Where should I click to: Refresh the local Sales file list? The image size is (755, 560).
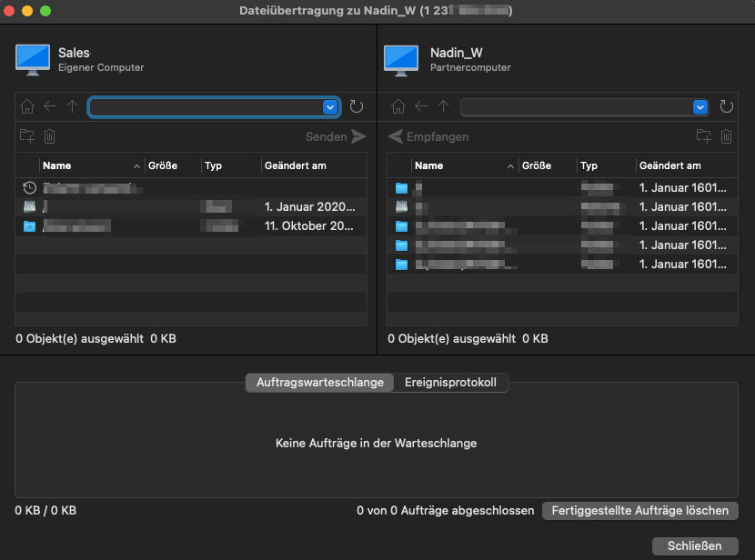(357, 106)
